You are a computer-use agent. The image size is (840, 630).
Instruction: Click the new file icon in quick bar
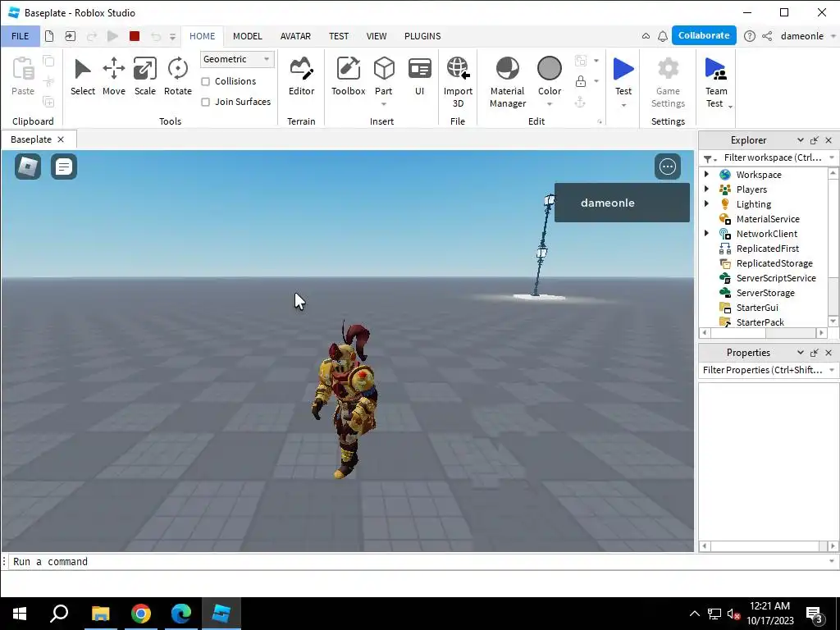[x=49, y=36]
